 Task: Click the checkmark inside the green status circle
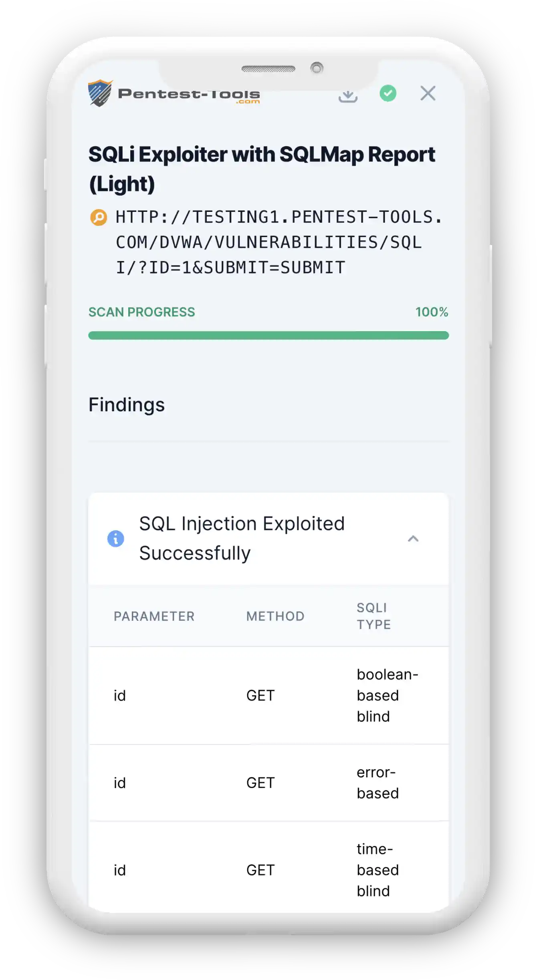click(388, 94)
